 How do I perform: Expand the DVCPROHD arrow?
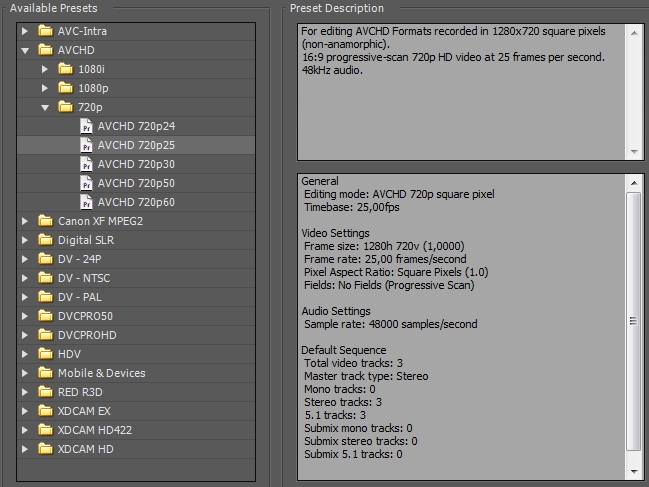pos(25,335)
